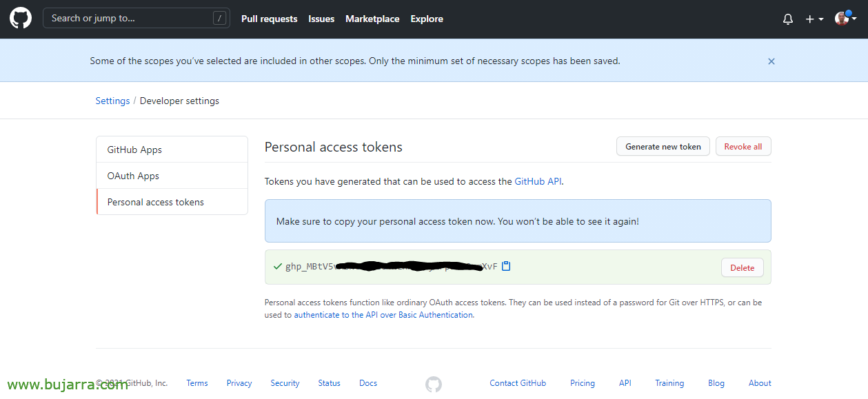Open the Issues page
This screenshot has height=399, width=868.
click(x=321, y=19)
